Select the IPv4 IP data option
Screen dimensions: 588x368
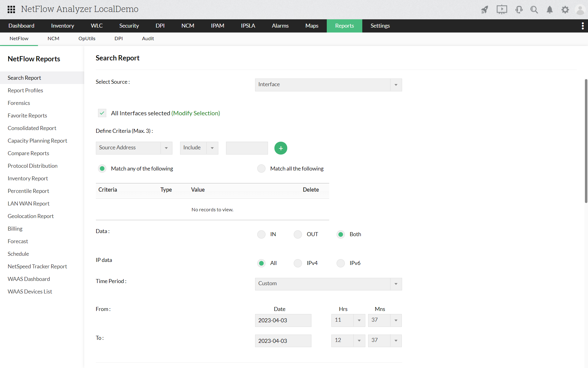tap(298, 263)
